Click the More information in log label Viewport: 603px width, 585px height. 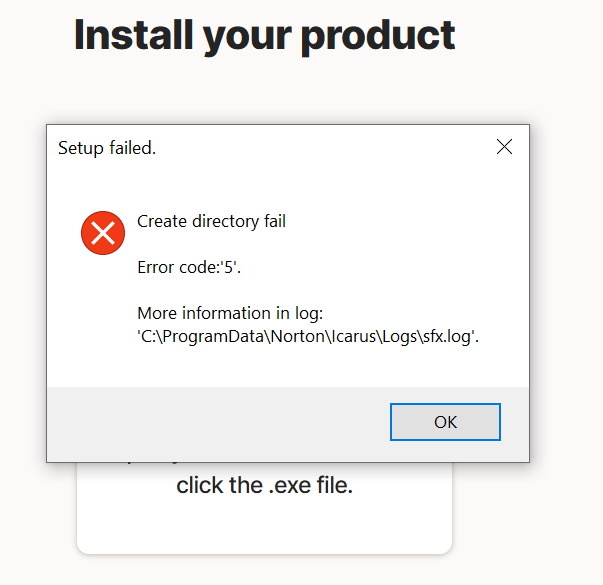[x=230, y=313]
